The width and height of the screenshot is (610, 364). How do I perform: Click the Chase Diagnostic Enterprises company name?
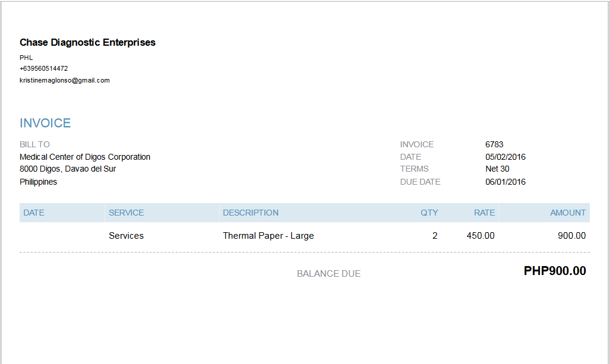(x=87, y=42)
